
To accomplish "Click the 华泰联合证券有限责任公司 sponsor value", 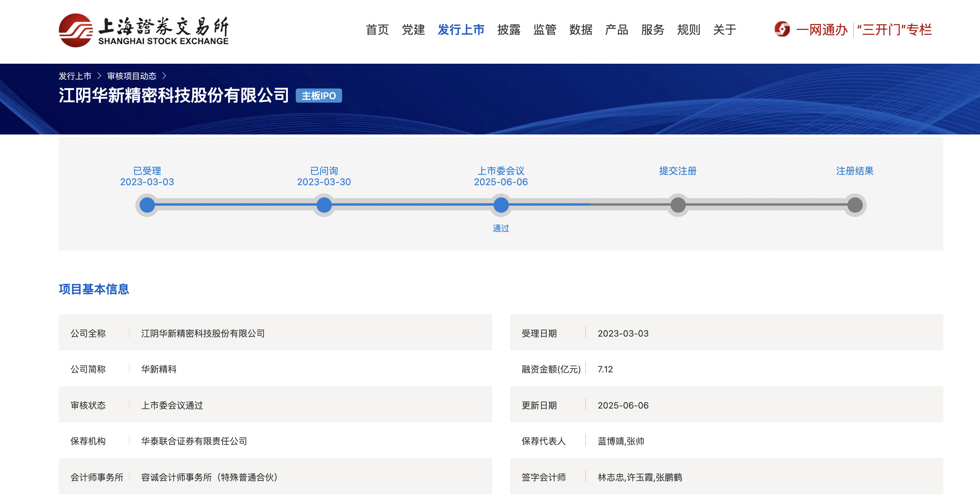I will pos(194,441).
